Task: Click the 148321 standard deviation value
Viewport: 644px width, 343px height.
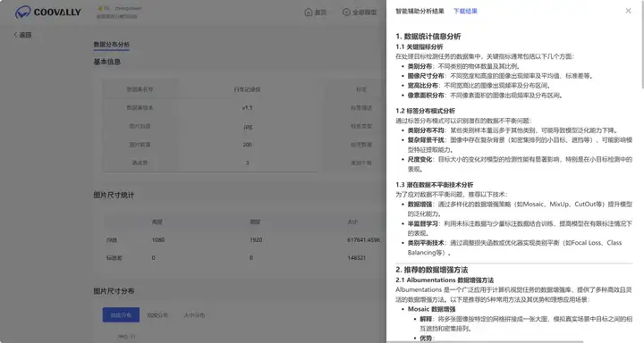Action: [357, 257]
